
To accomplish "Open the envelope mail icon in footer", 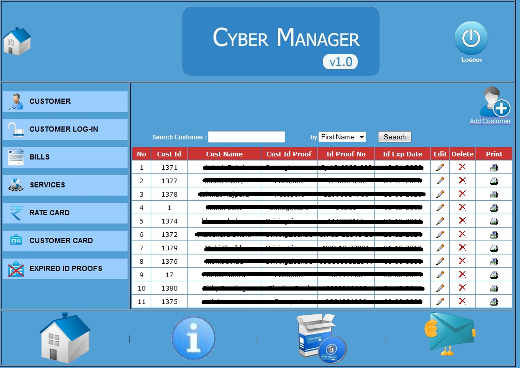I will 450,334.
